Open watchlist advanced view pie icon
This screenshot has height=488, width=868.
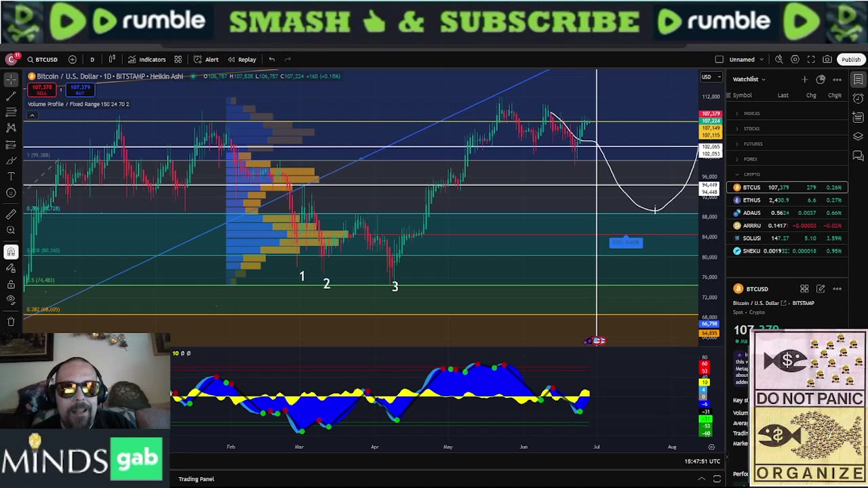coord(821,79)
